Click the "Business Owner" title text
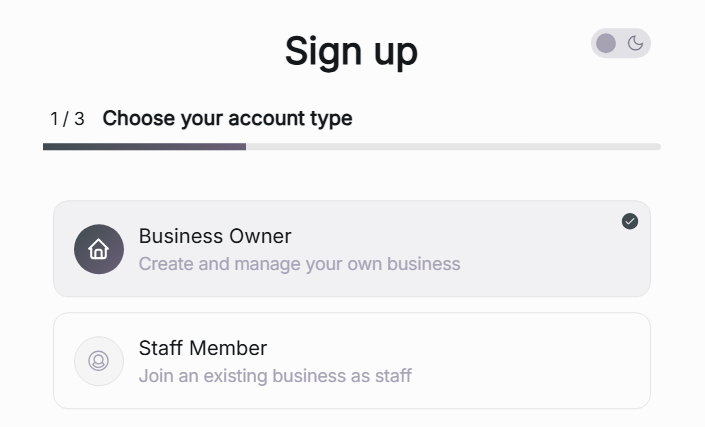The height and width of the screenshot is (427, 705). click(x=215, y=236)
